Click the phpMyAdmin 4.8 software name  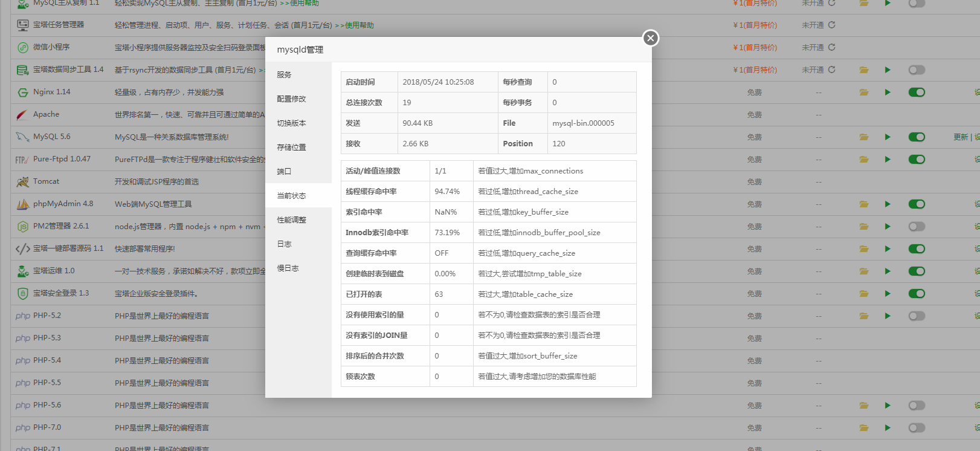pyautogui.click(x=63, y=204)
